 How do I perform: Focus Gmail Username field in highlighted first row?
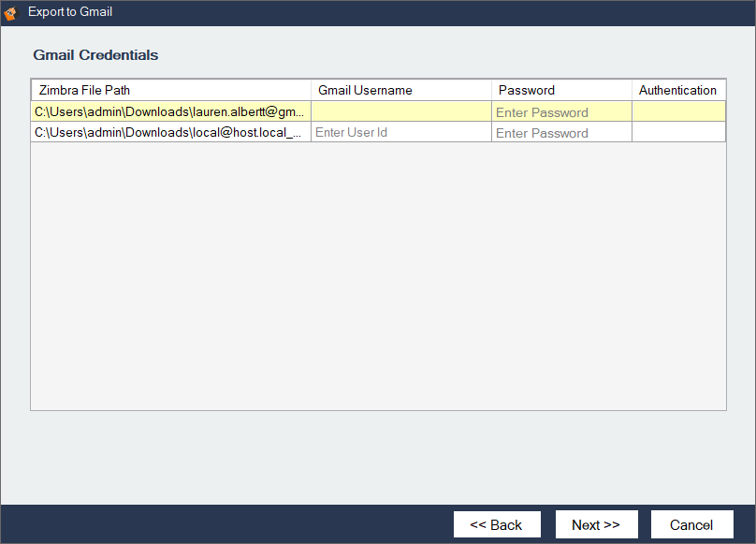[400, 112]
